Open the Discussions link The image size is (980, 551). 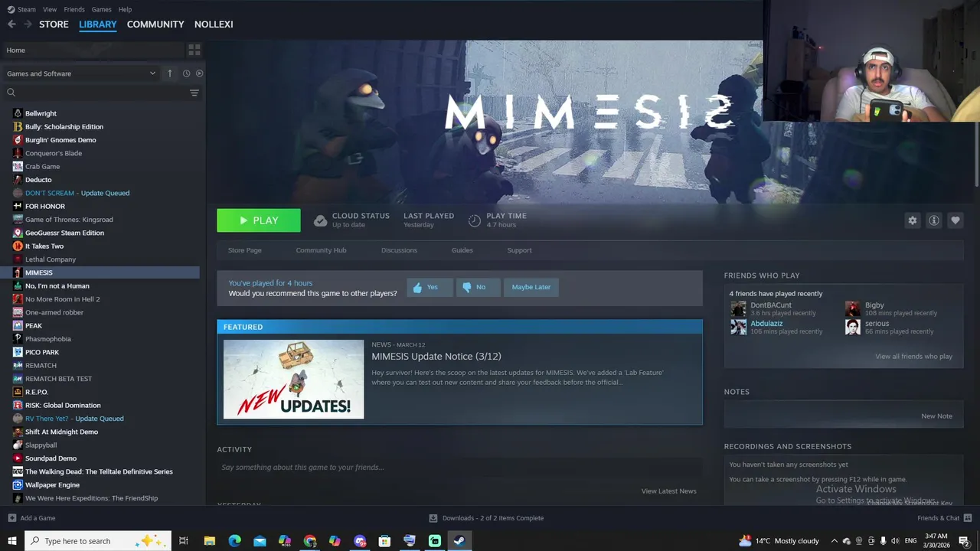coord(399,250)
